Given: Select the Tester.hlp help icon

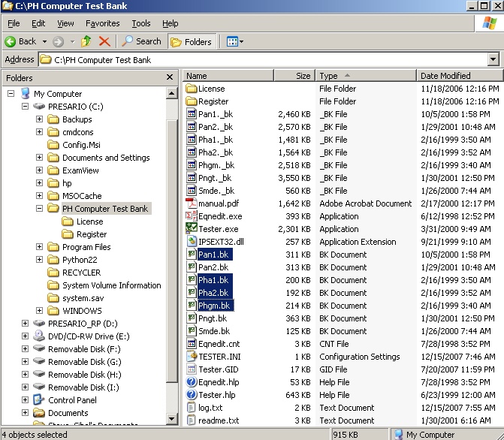Looking at the screenshot, I should (x=192, y=394).
